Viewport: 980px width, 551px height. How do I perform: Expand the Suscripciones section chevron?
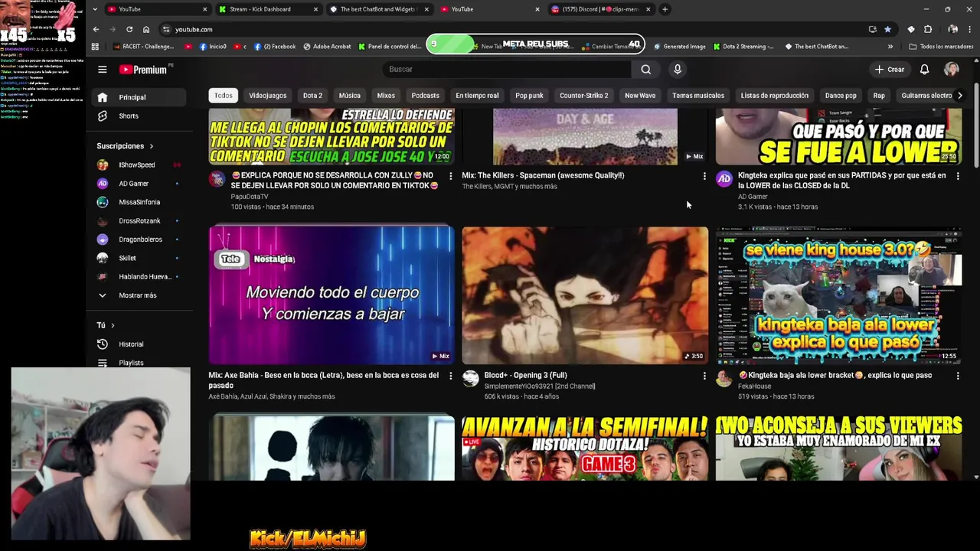[x=151, y=146]
